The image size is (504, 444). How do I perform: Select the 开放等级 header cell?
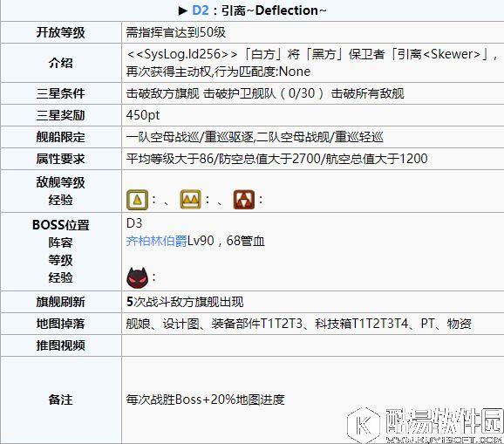[x=61, y=32]
